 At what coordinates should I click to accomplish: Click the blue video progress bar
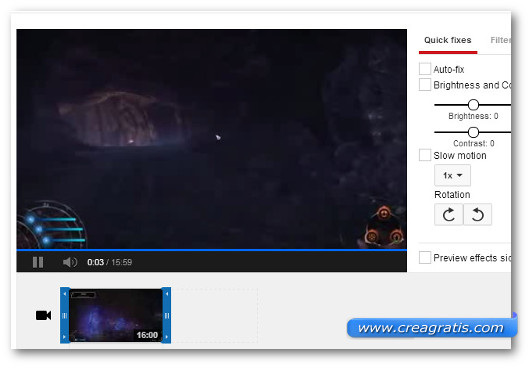click(212, 250)
